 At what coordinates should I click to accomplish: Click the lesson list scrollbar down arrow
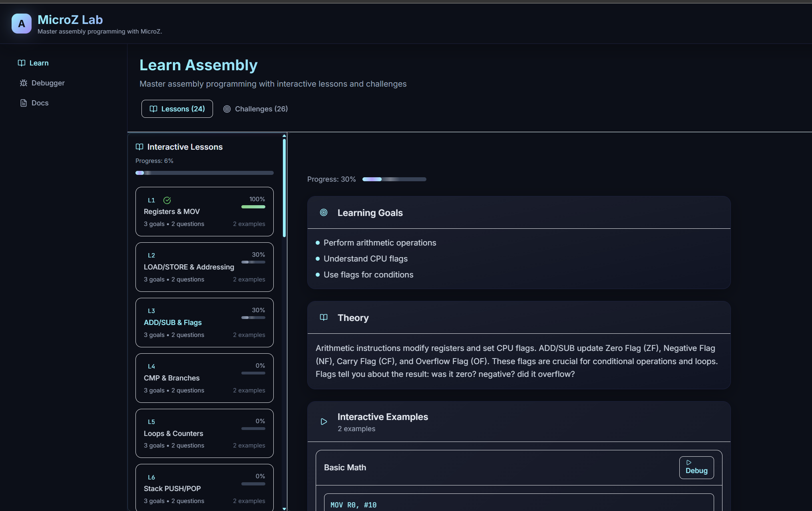click(x=284, y=509)
